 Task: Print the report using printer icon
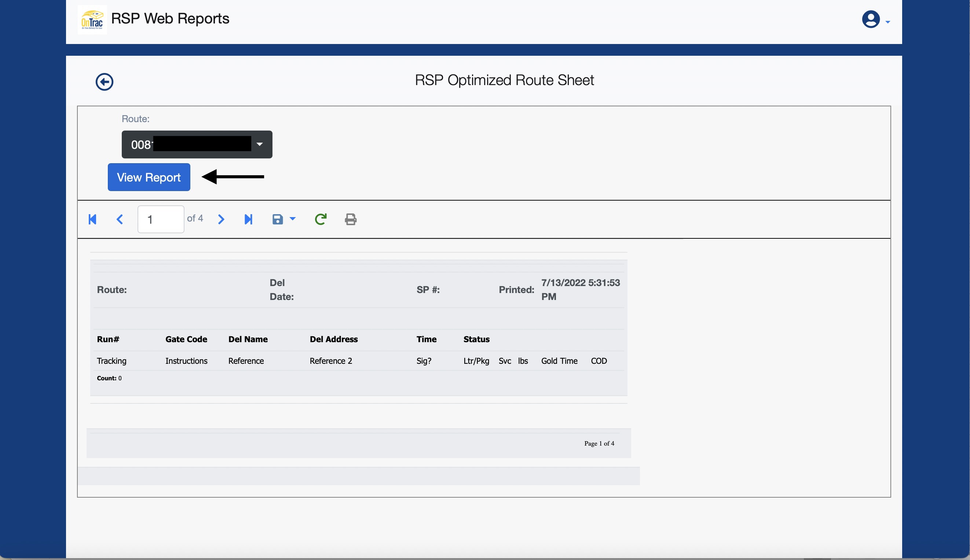(350, 219)
